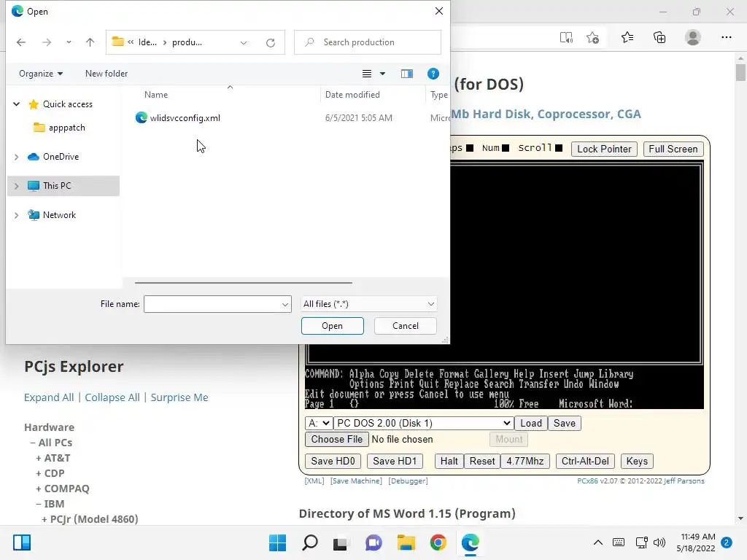Switch emulator to Full Screen
This screenshot has height=560, width=747.
(673, 149)
